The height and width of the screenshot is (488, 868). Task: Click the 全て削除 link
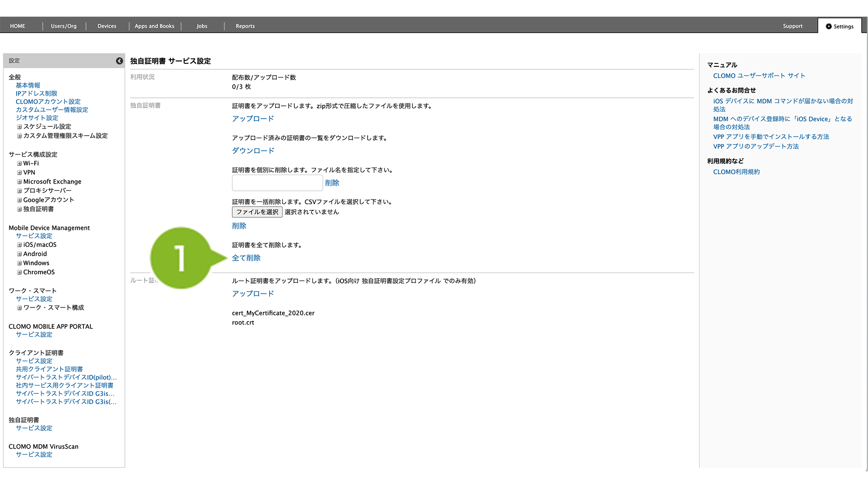(x=246, y=258)
